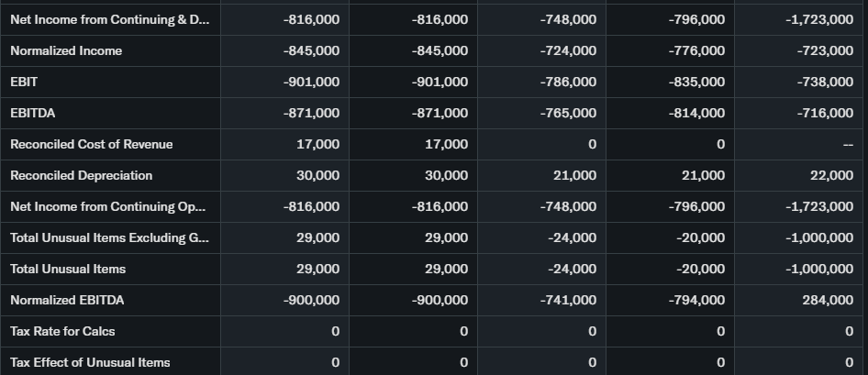
Task: Click the empty dash cell in Reconciled Cost of Revenue
Action: 848,145
